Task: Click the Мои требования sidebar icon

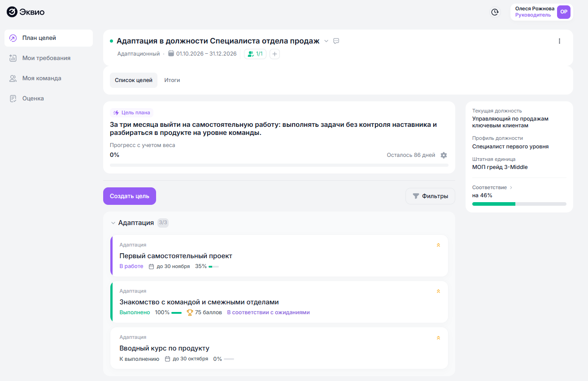Action: pyautogui.click(x=13, y=58)
